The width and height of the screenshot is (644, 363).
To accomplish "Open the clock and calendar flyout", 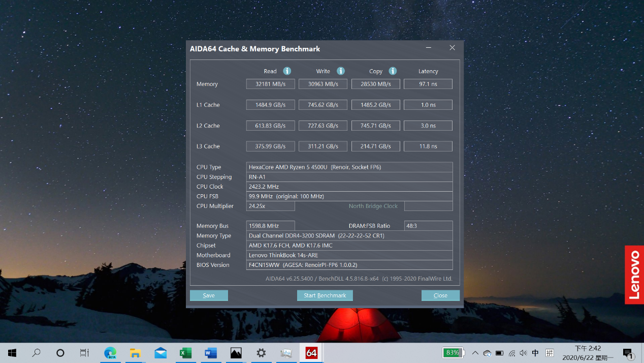I will (x=588, y=353).
